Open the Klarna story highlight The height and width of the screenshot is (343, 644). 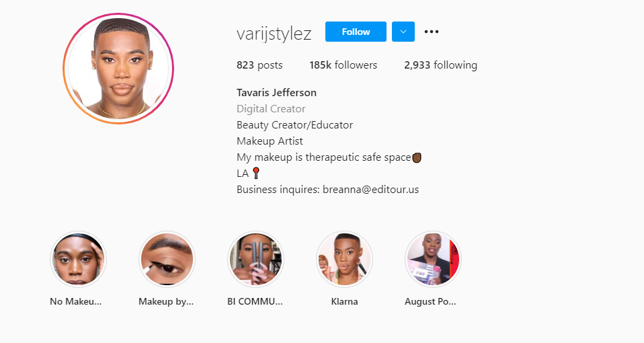(344, 259)
